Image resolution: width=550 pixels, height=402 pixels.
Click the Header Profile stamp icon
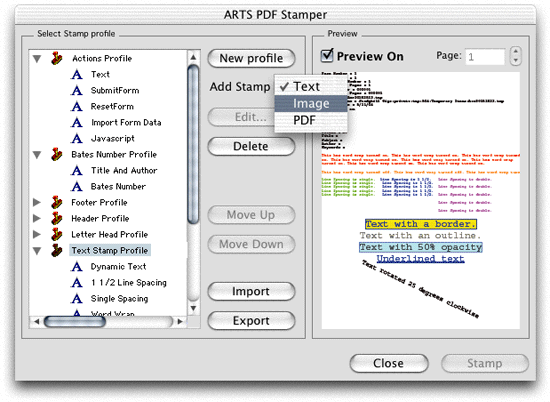57,218
